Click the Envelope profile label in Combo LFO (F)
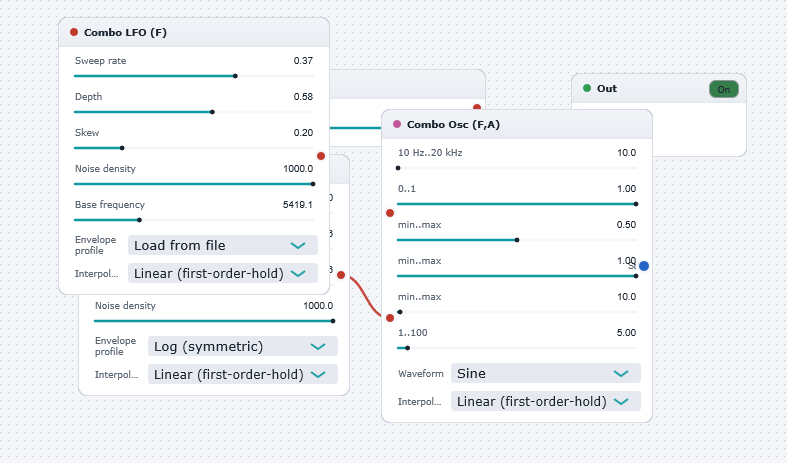This screenshot has width=787, height=463. pos(95,245)
